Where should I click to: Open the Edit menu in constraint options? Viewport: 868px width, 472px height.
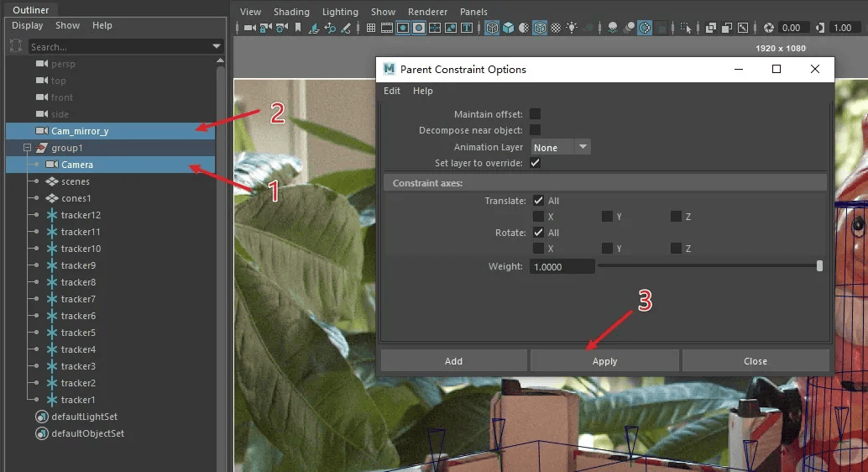point(392,91)
